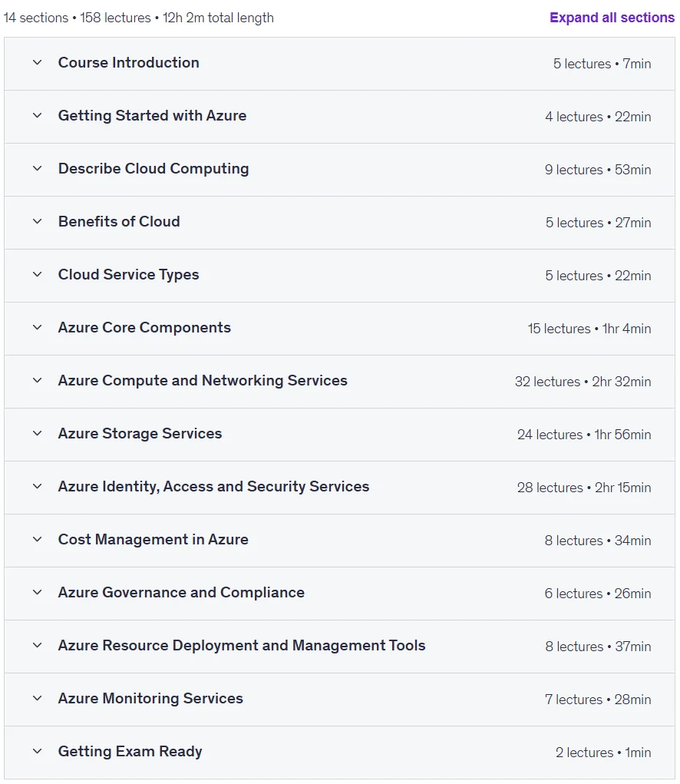
Task: Click '28 lectures • 2hr 15min' text
Action: (584, 488)
